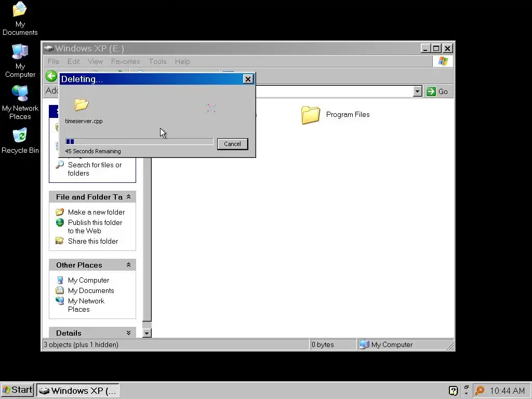Click Windows XP taskbar button

coord(78,391)
